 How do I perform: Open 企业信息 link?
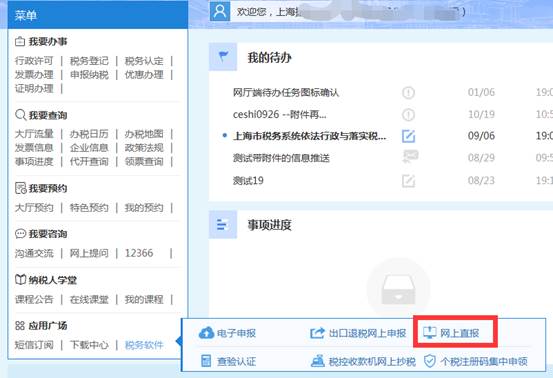pyautogui.click(x=89, y=148)
